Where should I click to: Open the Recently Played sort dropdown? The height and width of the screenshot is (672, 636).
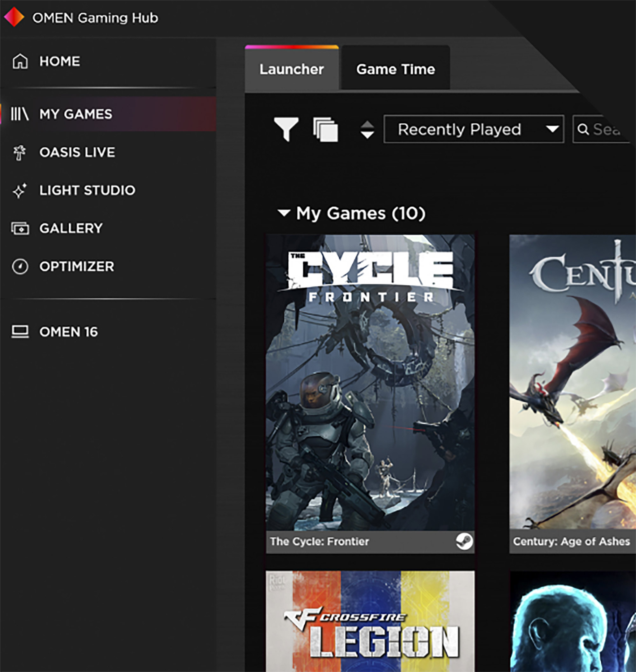pyautogui.click(x=474, y=129)
